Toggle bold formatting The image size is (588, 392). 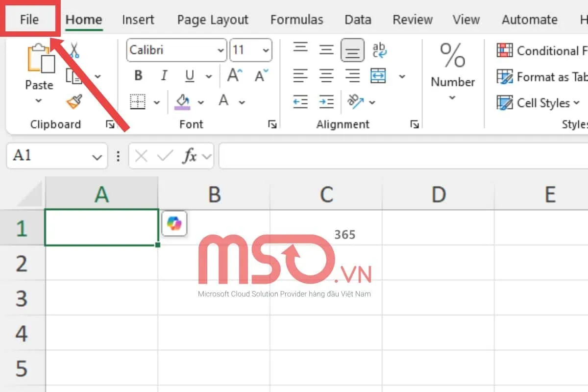(138, 75)
